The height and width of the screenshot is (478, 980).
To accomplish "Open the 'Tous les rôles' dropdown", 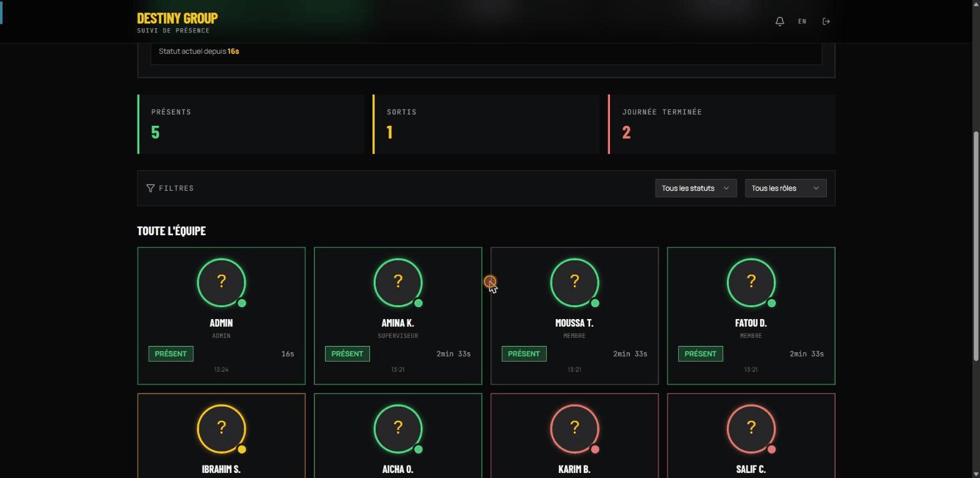I will tap(786, 188).
